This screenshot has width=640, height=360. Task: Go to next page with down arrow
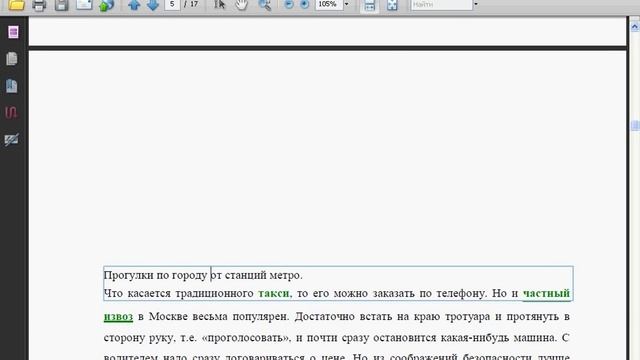pos(153,5)
